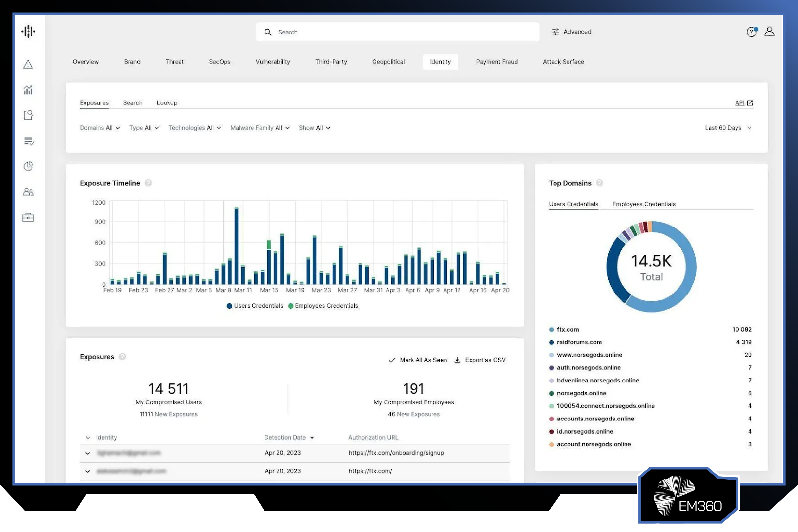Image resolution: width=798 pixels, height=532 pixels.
Task: Click the search magnifier icon
Action: [x=268, y=32]
